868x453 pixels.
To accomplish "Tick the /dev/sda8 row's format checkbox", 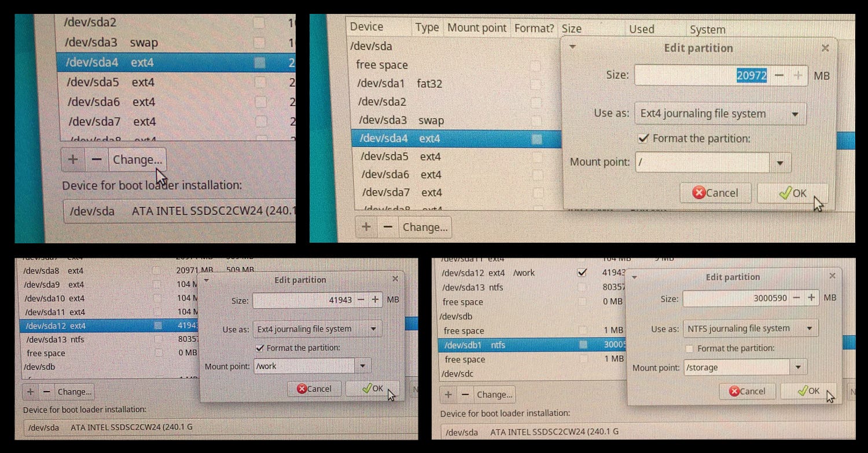I will coord(157,271).
